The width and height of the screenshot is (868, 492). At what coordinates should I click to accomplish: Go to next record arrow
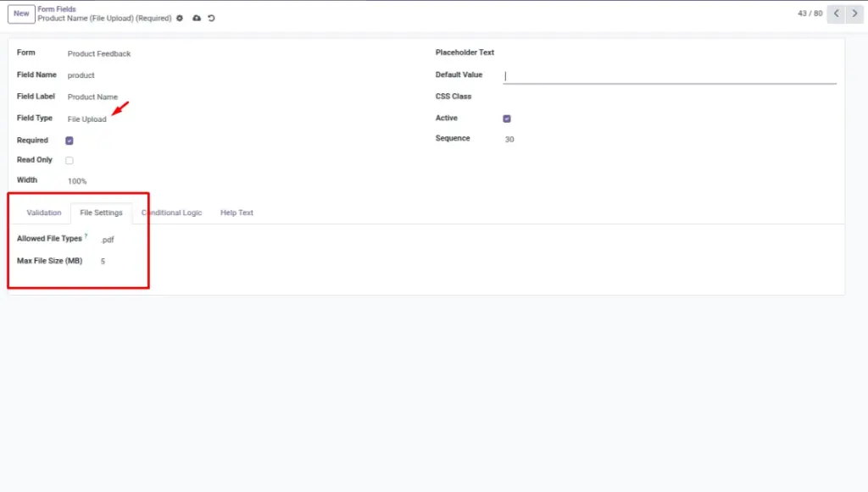coord(854,14)
